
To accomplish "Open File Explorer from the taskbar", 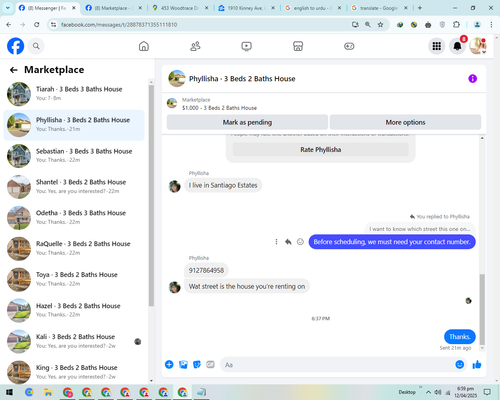I will 48,392.
